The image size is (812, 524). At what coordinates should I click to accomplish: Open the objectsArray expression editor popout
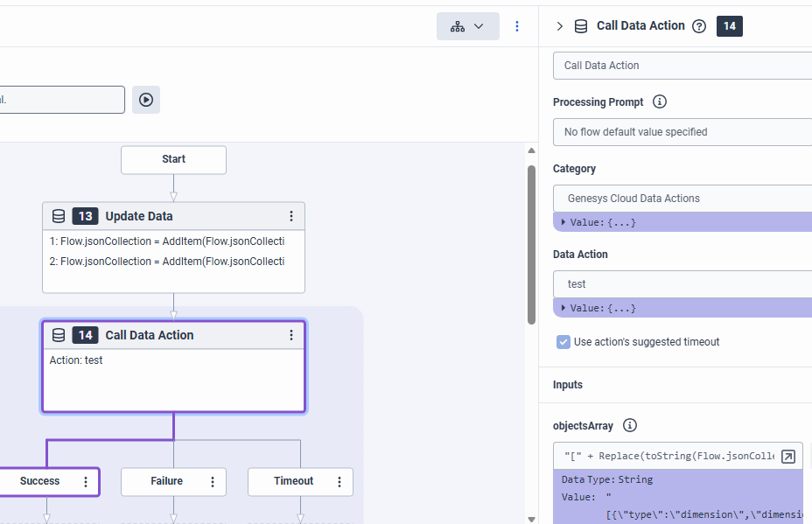point(788,457)
